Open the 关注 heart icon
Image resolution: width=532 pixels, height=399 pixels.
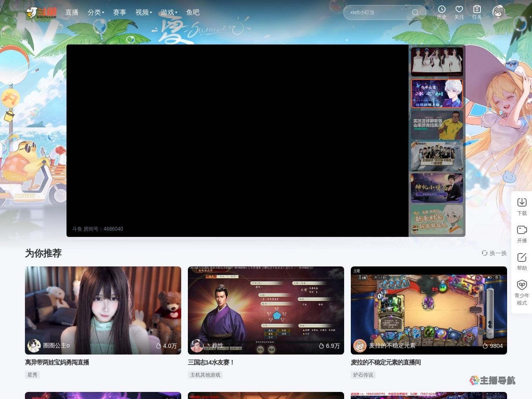click(x=459, y=9)
